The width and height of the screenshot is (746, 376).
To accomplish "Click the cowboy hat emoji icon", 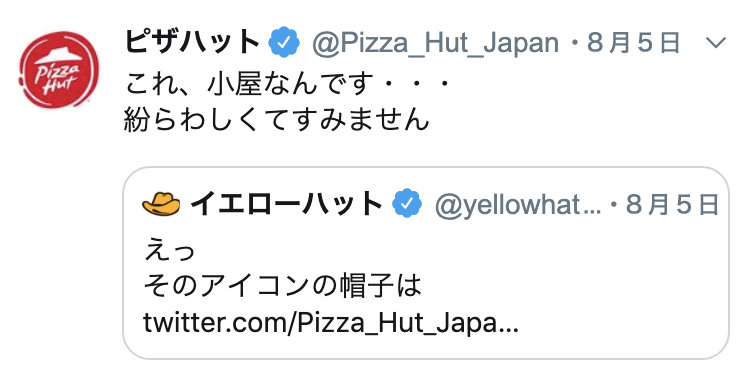I will tap(161, 204).
